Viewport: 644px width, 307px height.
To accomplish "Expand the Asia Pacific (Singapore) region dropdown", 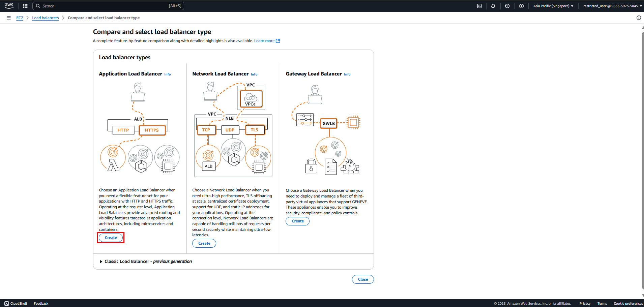I will coord(553,6).
